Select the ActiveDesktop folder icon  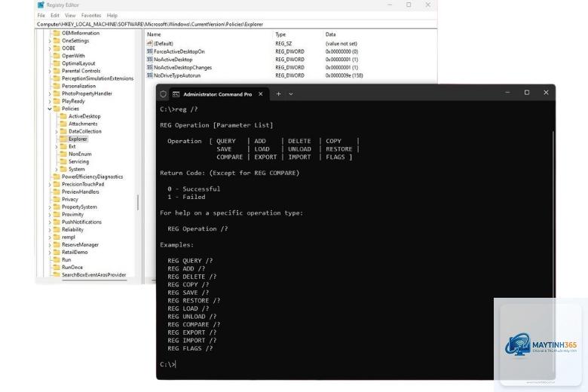click(63, 116)
